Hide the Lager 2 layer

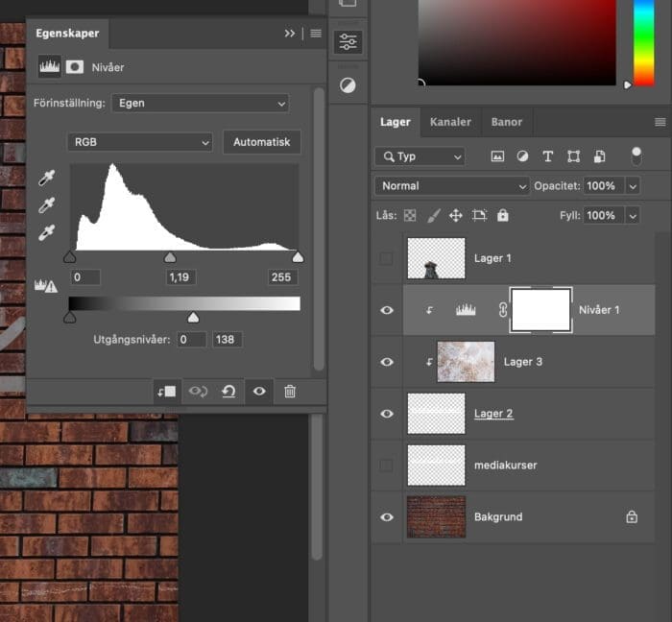pos(387,414)
